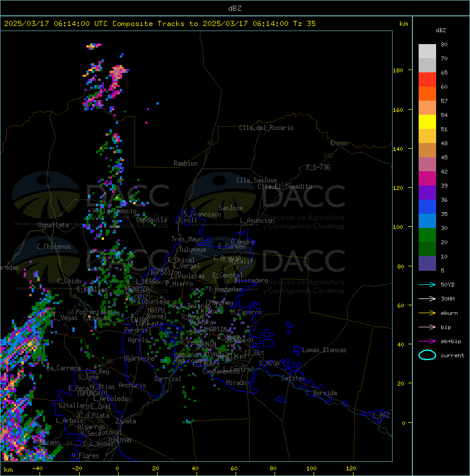This screenshot has width=470, height=476.
Task: Pick the red swatch in dBZ legend
Action: click(x=427, y=80)
